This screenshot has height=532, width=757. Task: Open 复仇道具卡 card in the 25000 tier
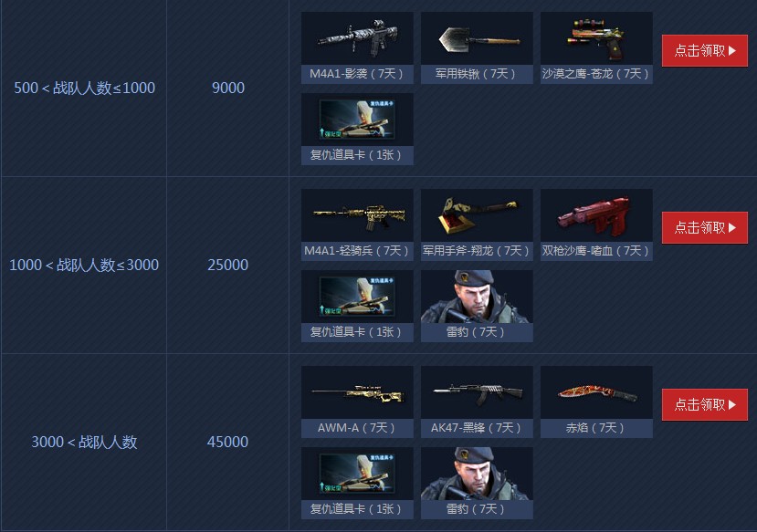tap(357, 297)
